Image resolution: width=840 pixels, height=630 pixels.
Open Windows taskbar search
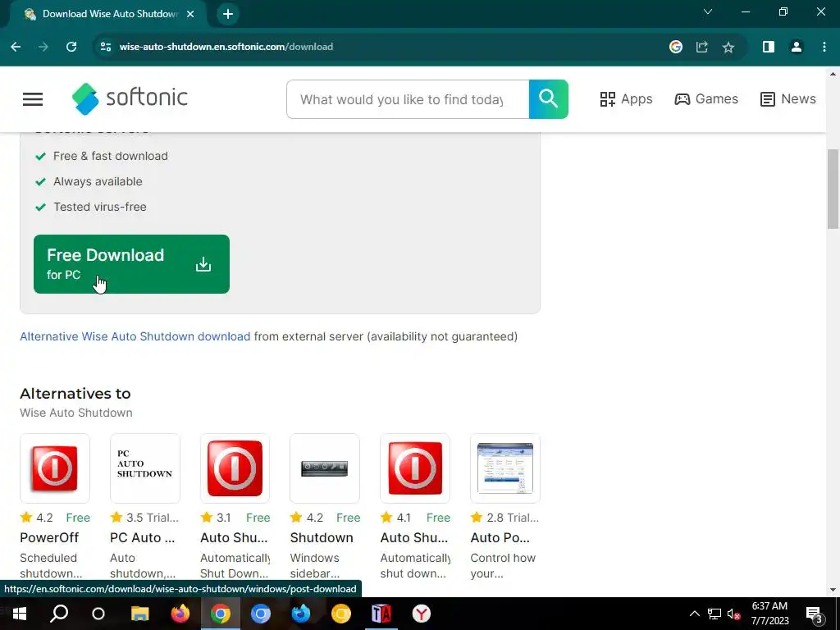click(x=59, y=614)
